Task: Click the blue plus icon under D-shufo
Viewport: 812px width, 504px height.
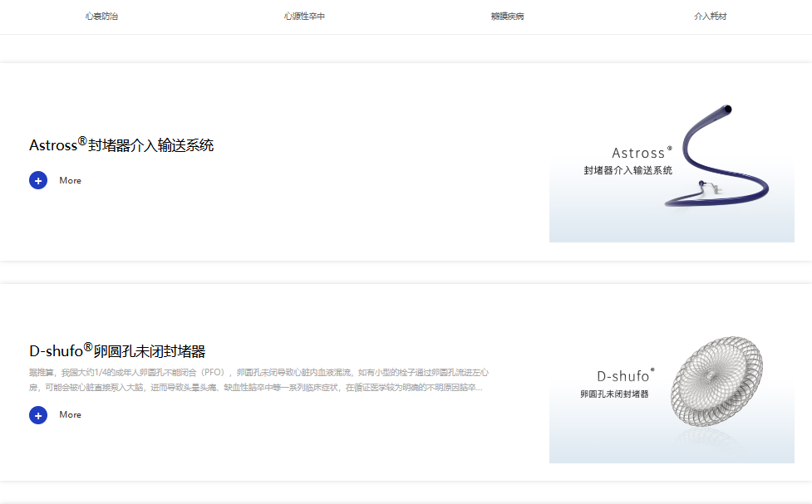Action: pos(38,415)
